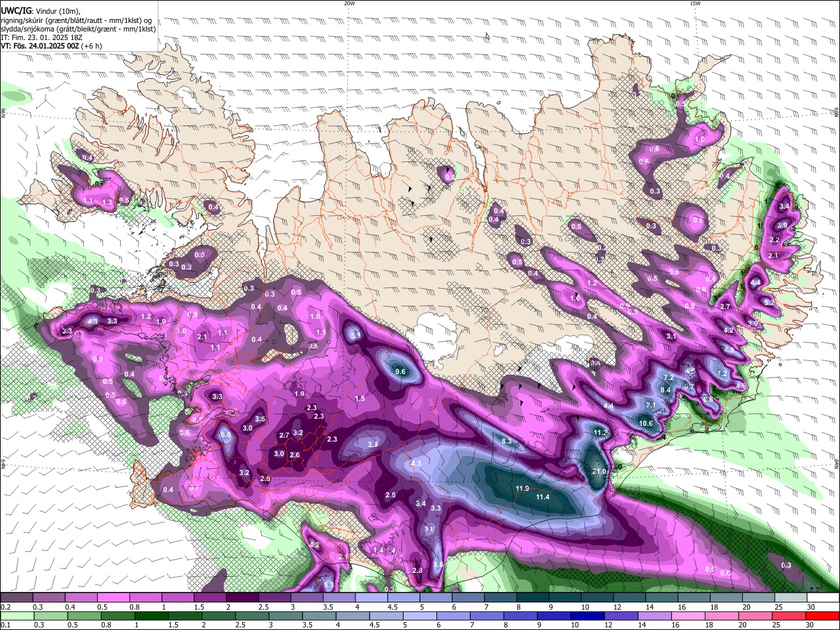Click the 2.2 value on the east coast
This screenshot has height=630, width=840.
(x=774, y=240)
